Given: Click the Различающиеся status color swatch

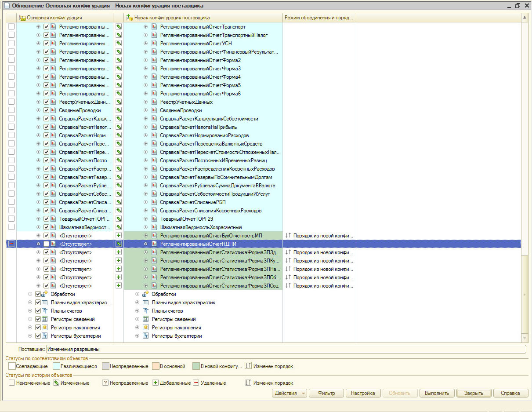Looking at the screenshot, I should coord(56,366).
